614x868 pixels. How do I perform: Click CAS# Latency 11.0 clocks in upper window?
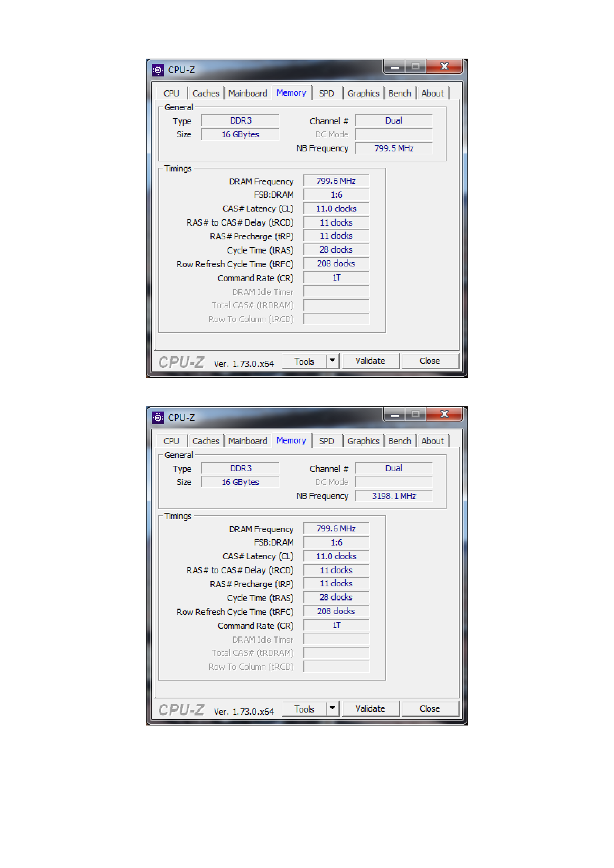336,209
